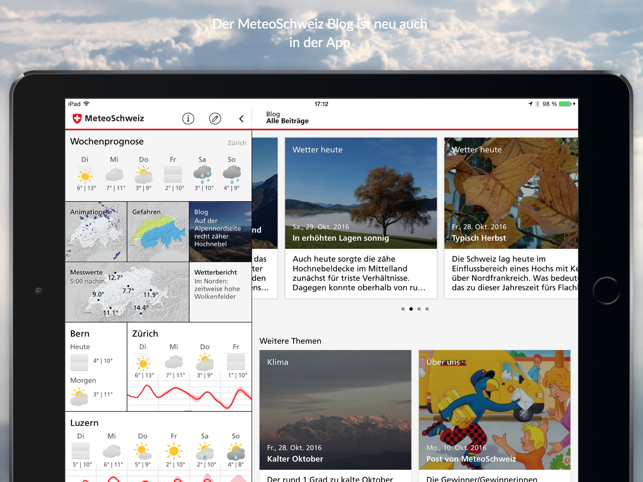Open the Luzern forecast heading
The width and height of the screenshot is (643, 482).
point(84,423)
